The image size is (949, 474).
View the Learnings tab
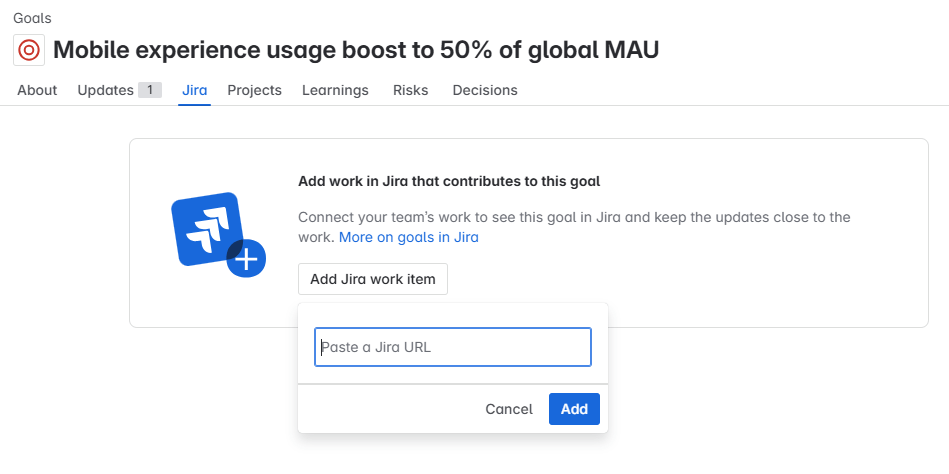click(335, 90)
